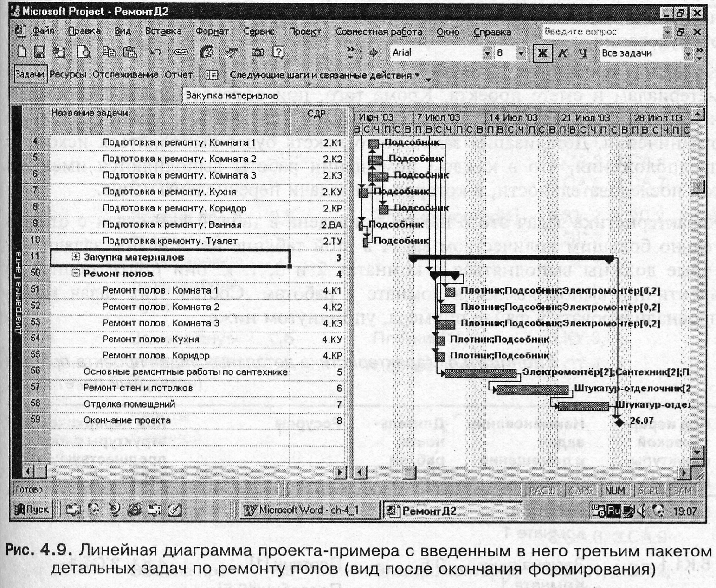Undo last action arrow icon

[x=155, y=52]
